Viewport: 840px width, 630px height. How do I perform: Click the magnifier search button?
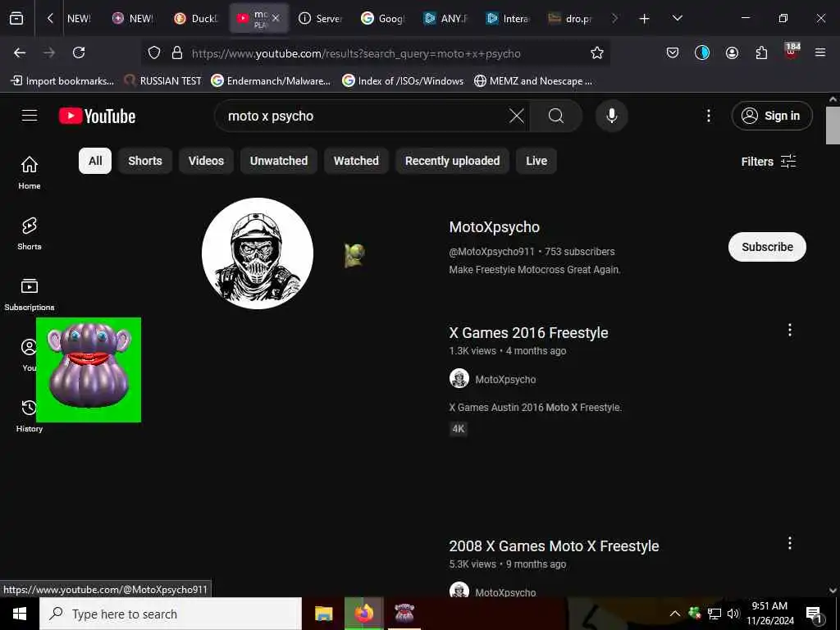(556, 116)
